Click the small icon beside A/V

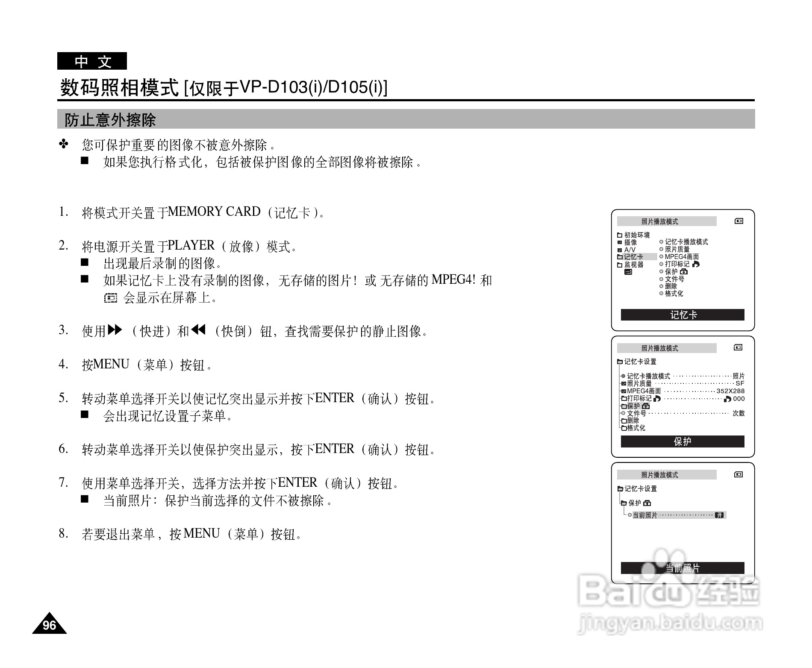coord(620,250)
